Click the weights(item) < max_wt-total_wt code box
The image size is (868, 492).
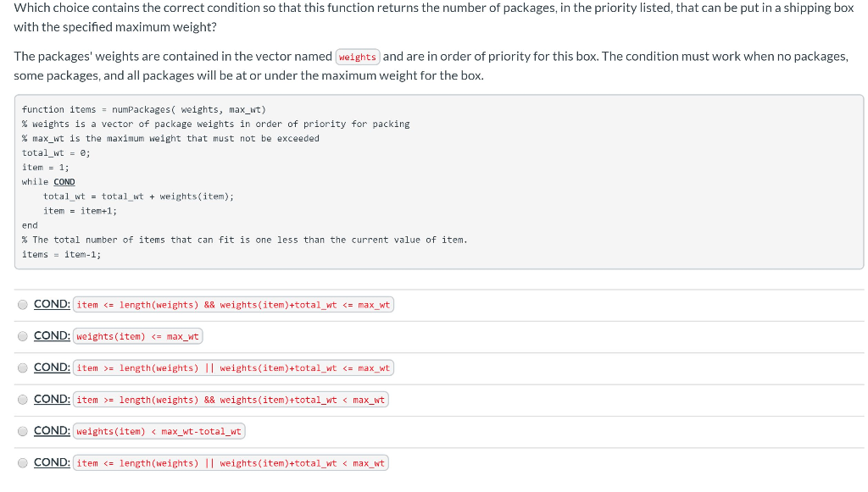[159, 430]
